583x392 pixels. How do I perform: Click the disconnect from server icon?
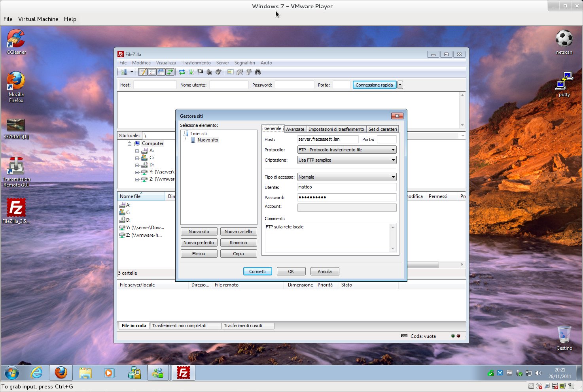[x=209, y=72]
